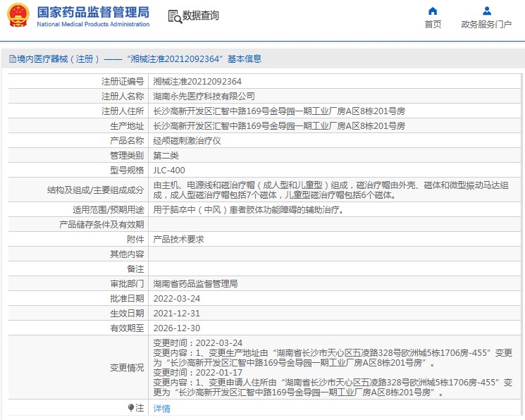Click the 生产地址 address value
This screenshot has width=525, height=420.
pyautogui.click(x=279, y=126)
